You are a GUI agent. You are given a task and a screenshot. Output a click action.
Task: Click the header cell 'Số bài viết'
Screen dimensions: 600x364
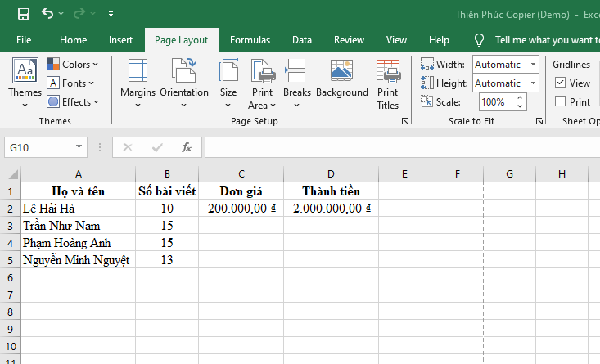(x=167, y=191)
